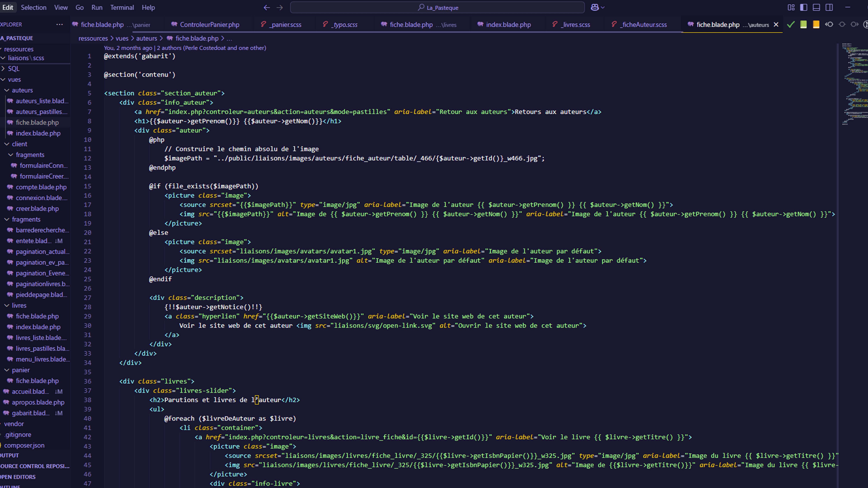
Task: Switch to the ControleurPanier.php tab
Action: [x=209, y=24]
